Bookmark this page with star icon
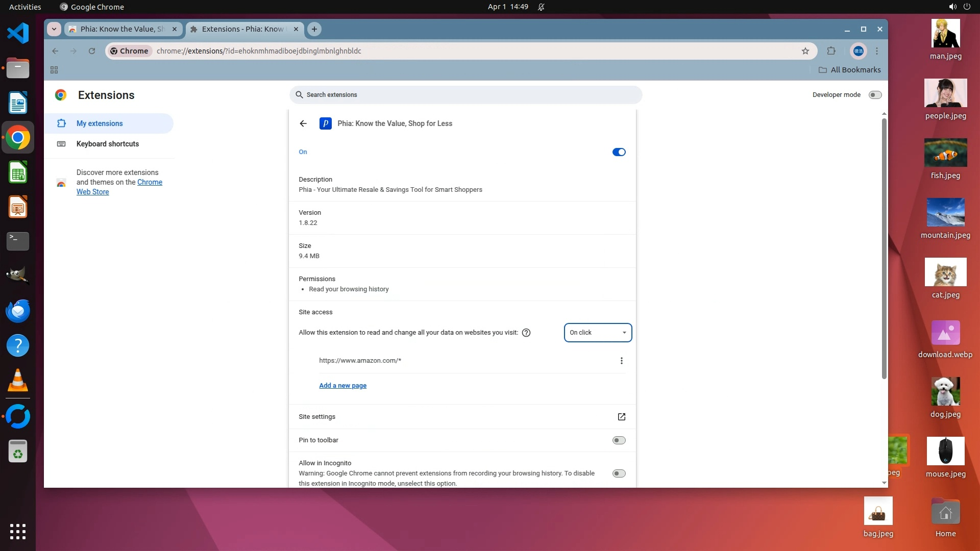This screenshot has height=551, width=980. (x=805, y=51)
